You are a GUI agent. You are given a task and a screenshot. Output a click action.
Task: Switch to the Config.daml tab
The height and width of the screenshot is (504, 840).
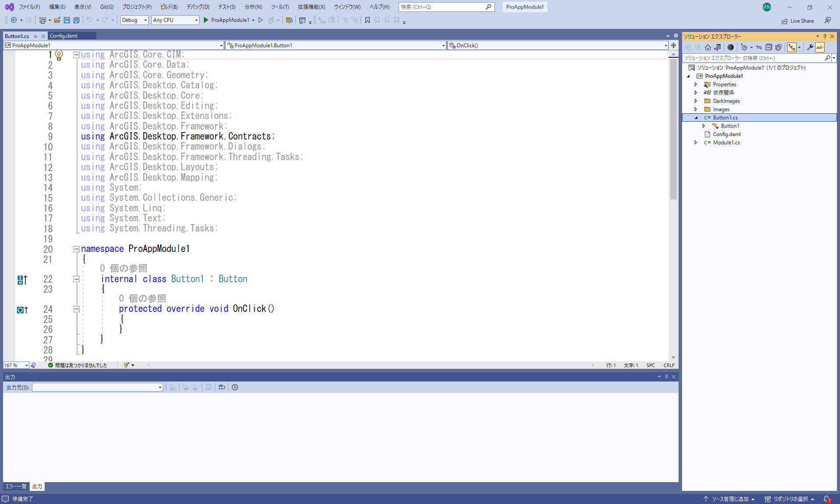click(64, 36)
